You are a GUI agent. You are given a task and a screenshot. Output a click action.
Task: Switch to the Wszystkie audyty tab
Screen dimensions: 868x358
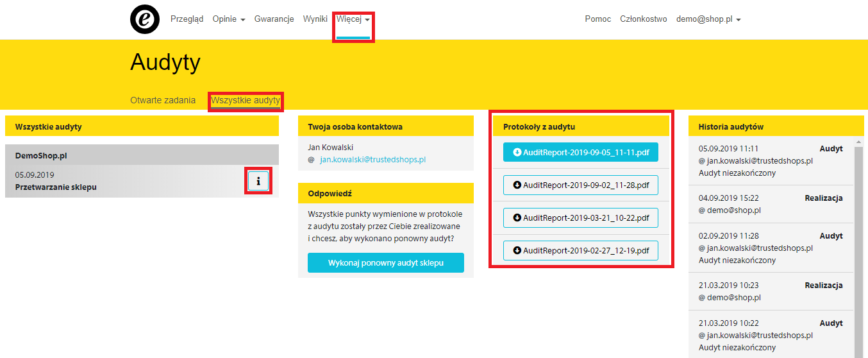pyautogui.click(x=246, y=101)
